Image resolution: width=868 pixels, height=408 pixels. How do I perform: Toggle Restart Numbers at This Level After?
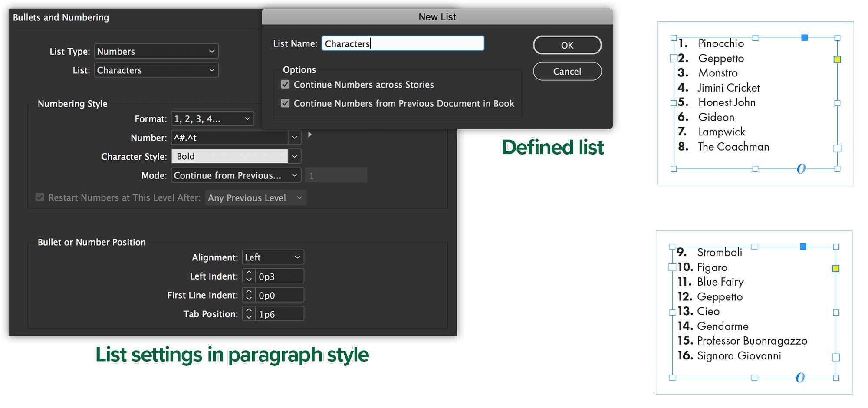click(40, 197)
